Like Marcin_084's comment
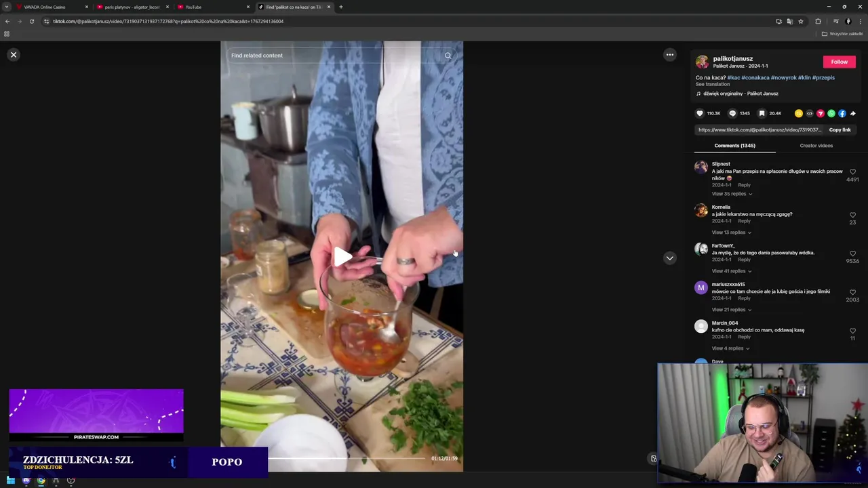The width and height of the screenshot is (868, 488). pyautogui.click(x=852, y=331)
